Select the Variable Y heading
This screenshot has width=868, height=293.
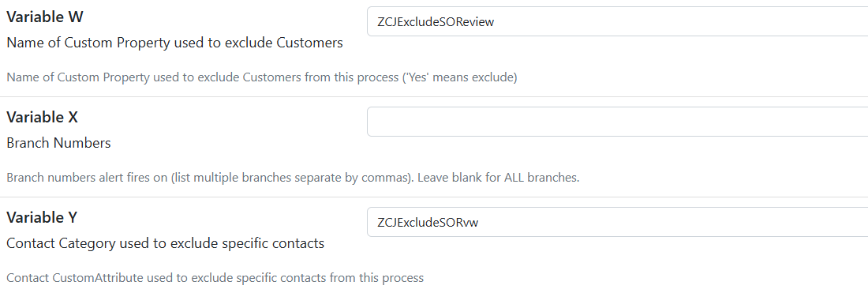42,218
